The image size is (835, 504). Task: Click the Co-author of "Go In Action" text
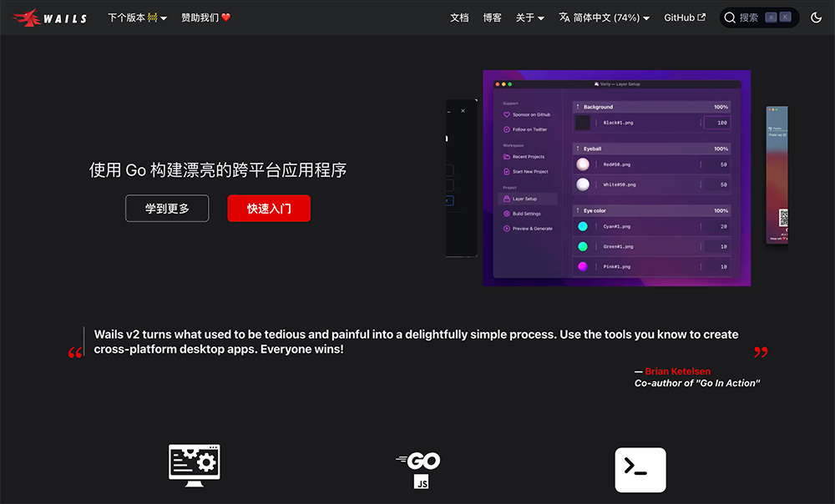click(696, 383)
